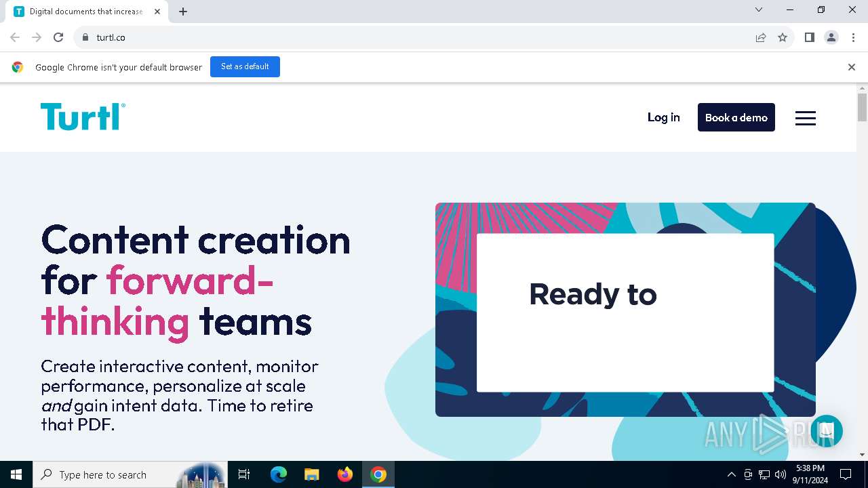Open the teal chat widget bubble
Viewport: 868px width, 488px height.
click(x=826, y=431)
